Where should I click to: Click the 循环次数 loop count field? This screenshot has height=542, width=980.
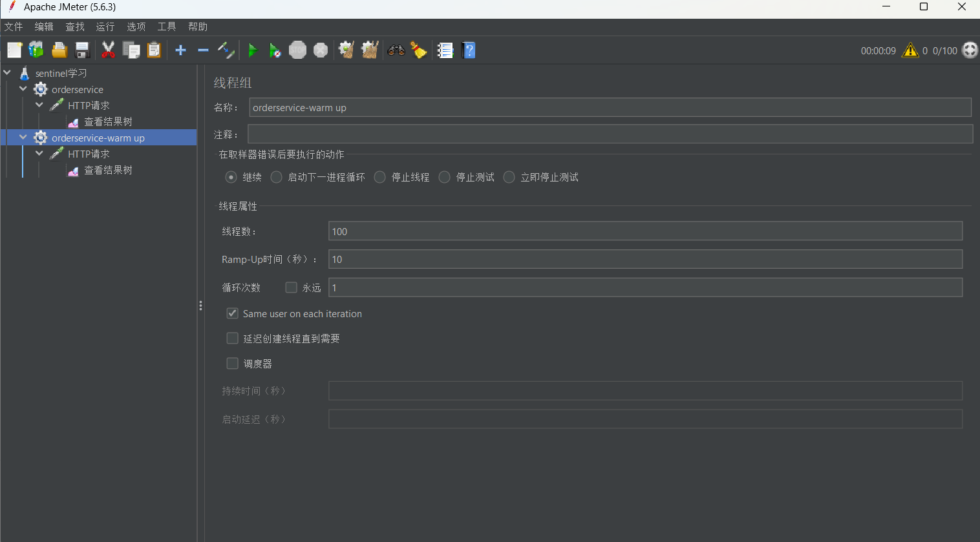(x=645, y=287)
